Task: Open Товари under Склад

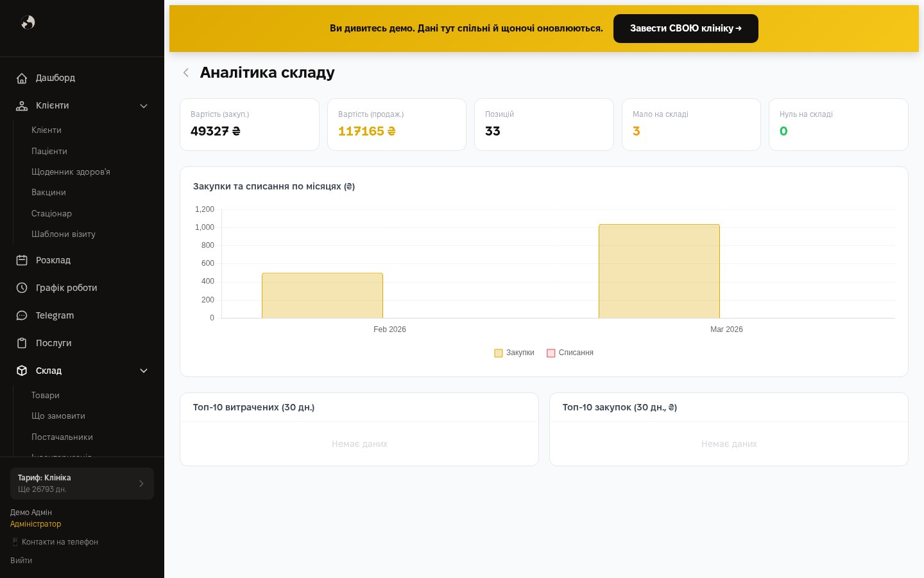Action: pos(46,395)
